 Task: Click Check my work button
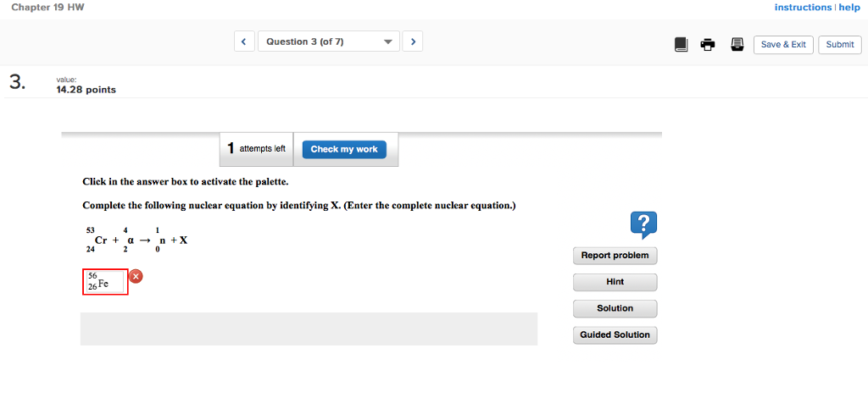click(344, 149)
